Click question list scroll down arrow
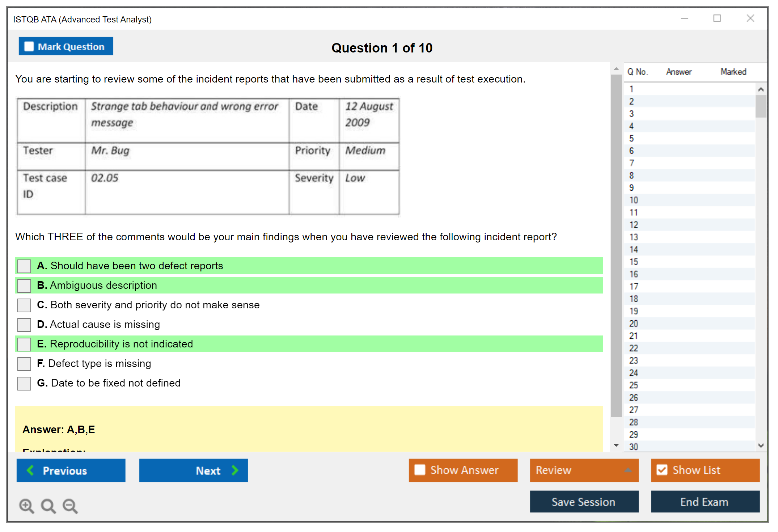This screenshot has width=778, height=532. point(761,446)
